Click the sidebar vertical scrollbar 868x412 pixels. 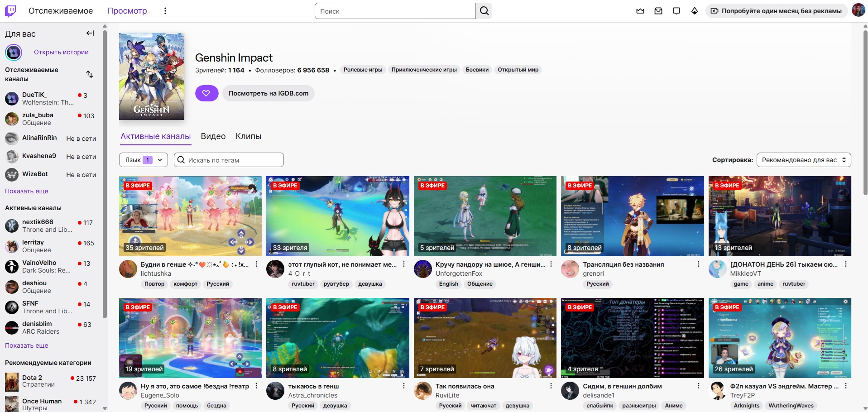[x=105, y=174]
